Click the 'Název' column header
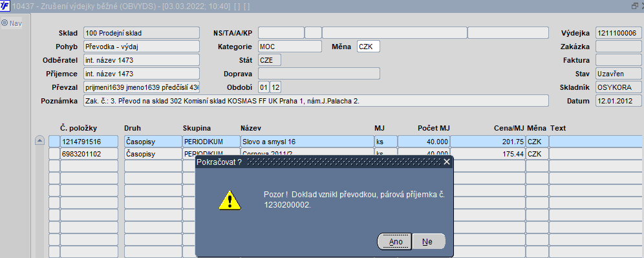Viewport: 644px width, 258px height. [x=250, y=128]
